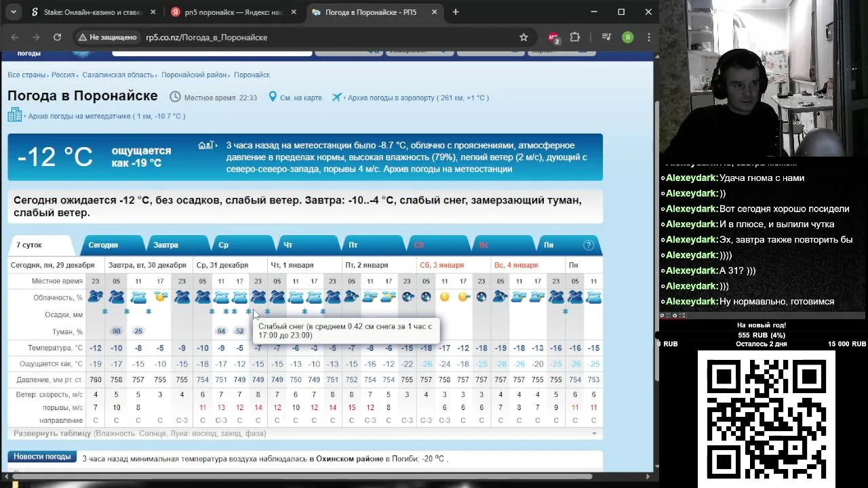This screenshot has height=488, width=868.
Task: Open the green Я profile avatar
Action: (628, 37)
